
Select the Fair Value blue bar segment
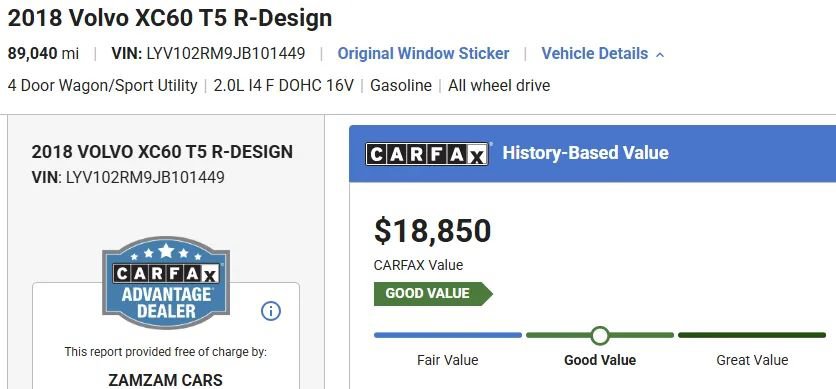[448, 335]
